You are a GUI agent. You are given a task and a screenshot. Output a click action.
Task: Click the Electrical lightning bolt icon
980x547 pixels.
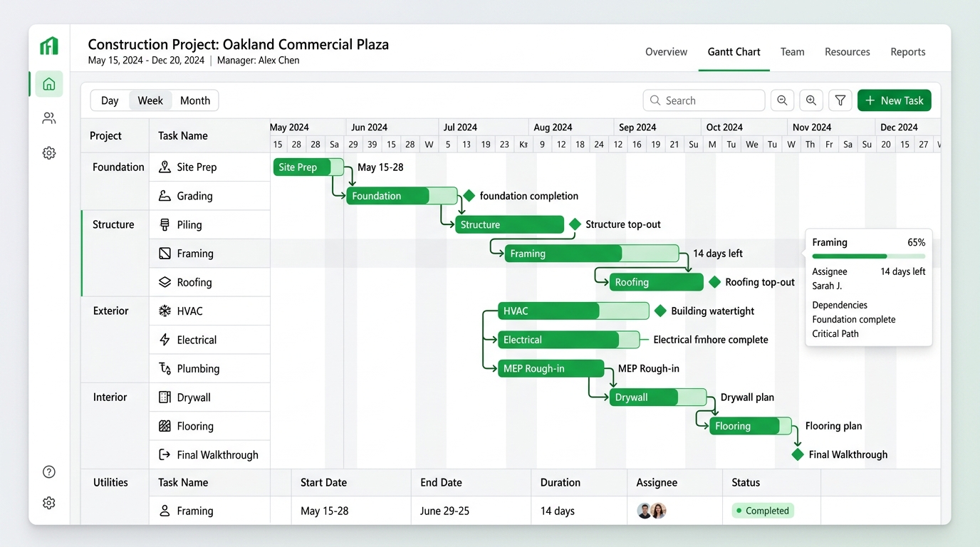(165, 340)
